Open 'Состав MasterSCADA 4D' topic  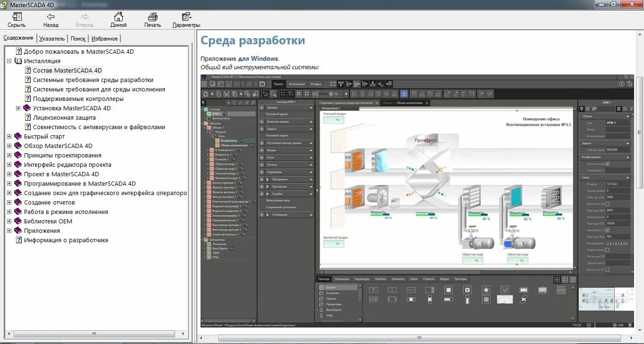(67, 70)
